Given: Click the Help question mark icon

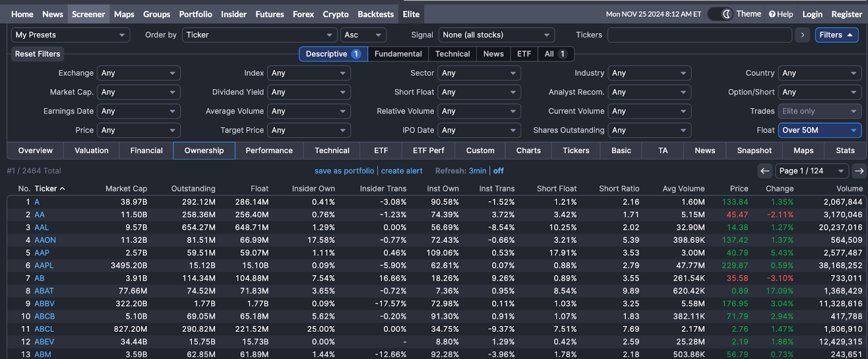Looking at the screenshot, I should (x=772, y=14).
